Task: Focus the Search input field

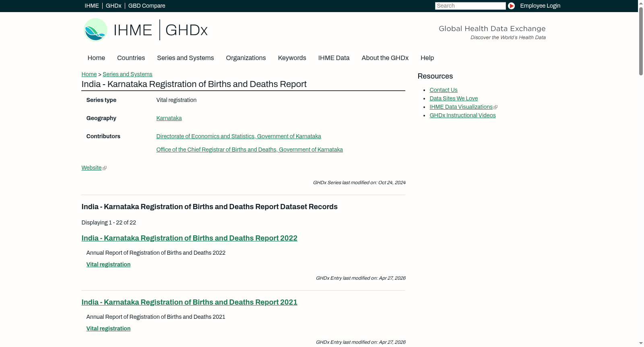Action: tap(470, 6)
